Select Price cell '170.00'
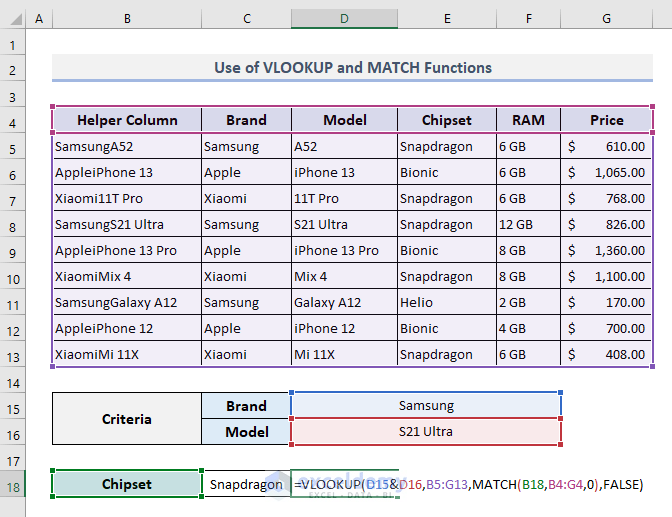This screenshot has height=517, width=672. [606, 302]
